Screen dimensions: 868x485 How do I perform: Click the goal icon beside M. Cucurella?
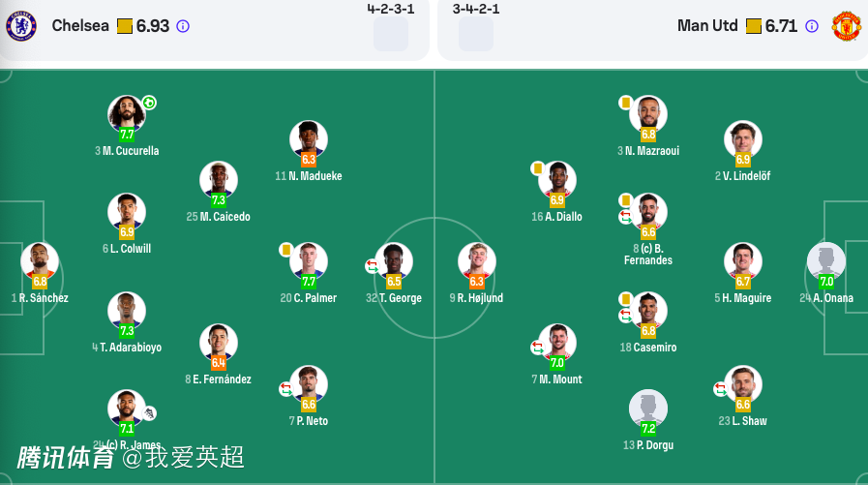149,103
